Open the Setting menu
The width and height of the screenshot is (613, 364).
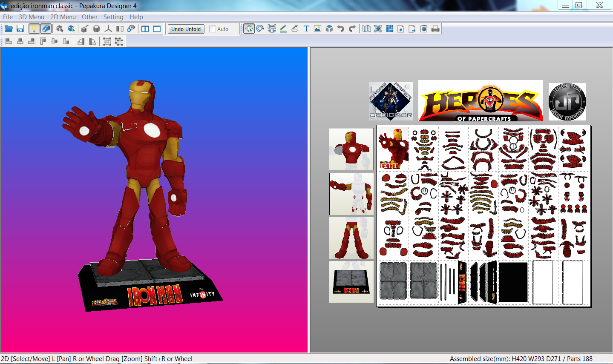113,17
